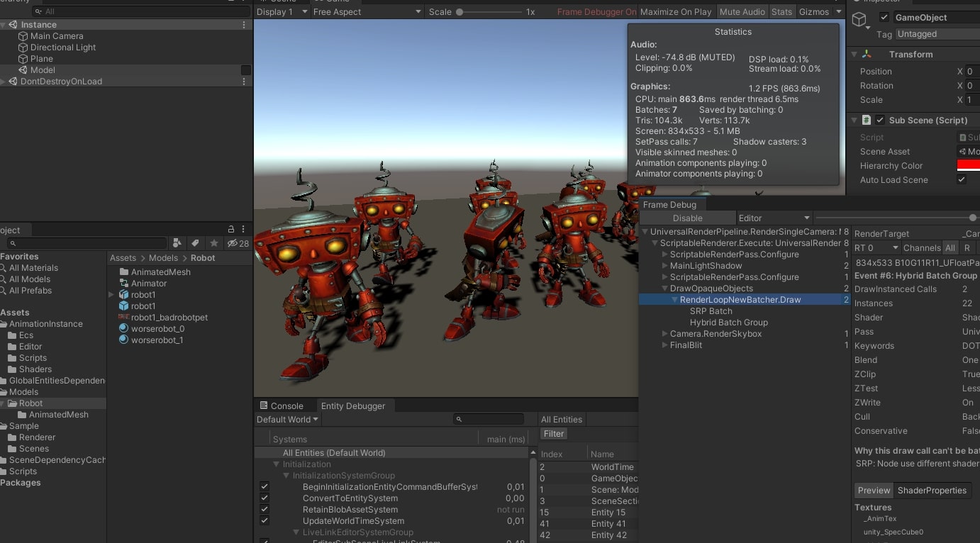The width and height of the screenshot is (980, 543).
Task: Uncheck ConvertToEntitySystem checkbox
Action: 265,498
